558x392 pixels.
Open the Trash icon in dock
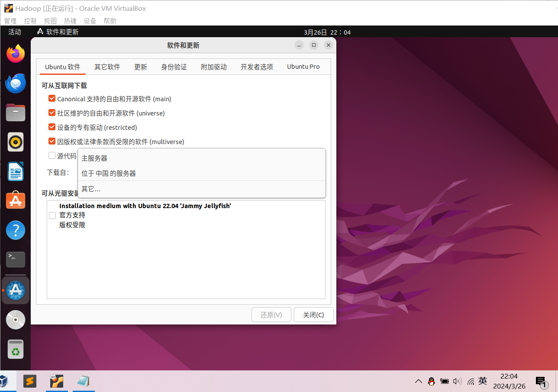pos(16,349)
